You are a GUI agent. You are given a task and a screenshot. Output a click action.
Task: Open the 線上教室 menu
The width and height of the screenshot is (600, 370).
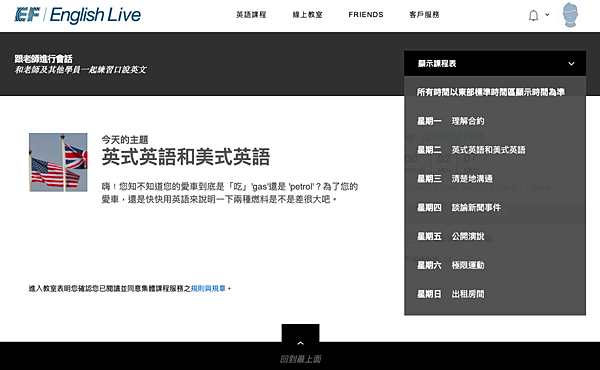(x=307, y=15)
